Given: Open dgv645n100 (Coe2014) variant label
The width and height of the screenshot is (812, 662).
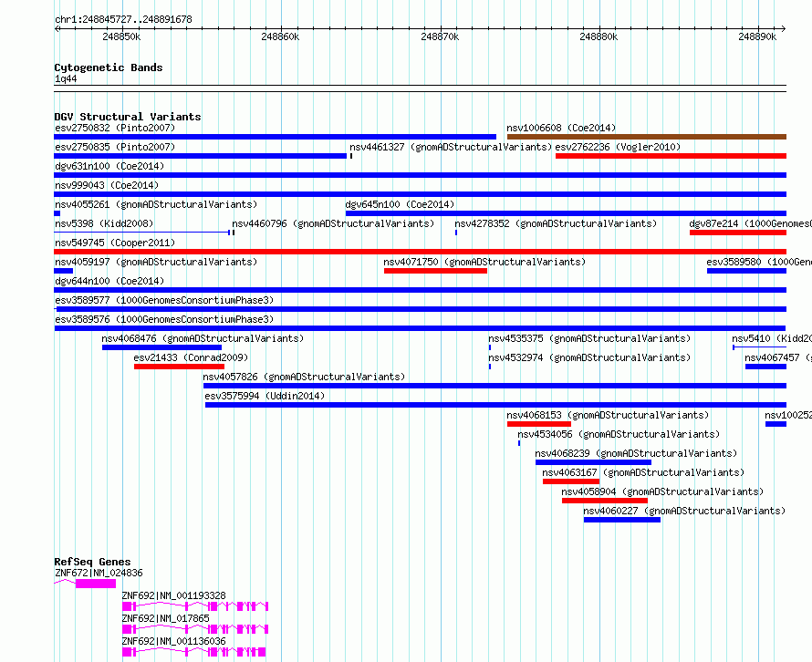Looking at the screenshot, I should pyautogui.click(x=400, y=204).
